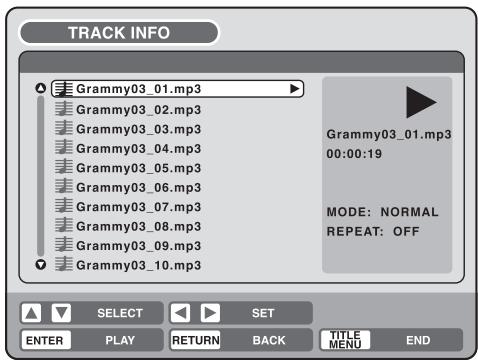Click the MODE: NORMAL setting
The width and height of the screenshot is (478, 360).
[382, 212]
